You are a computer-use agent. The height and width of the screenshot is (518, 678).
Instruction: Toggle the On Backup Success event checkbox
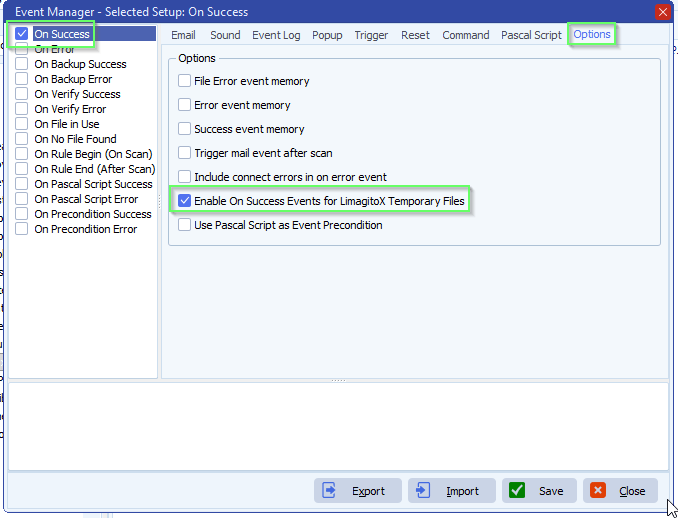tap(22, 64)
